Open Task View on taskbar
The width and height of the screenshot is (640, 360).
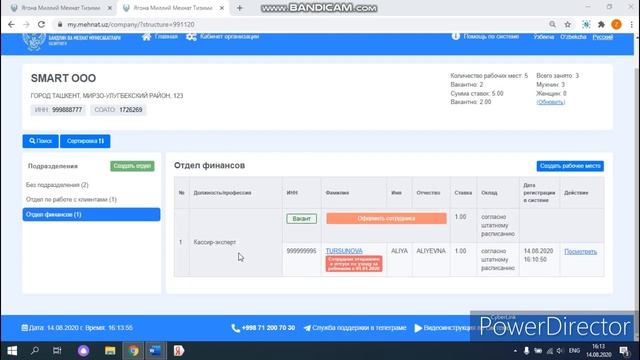click(x=57, y=351)
